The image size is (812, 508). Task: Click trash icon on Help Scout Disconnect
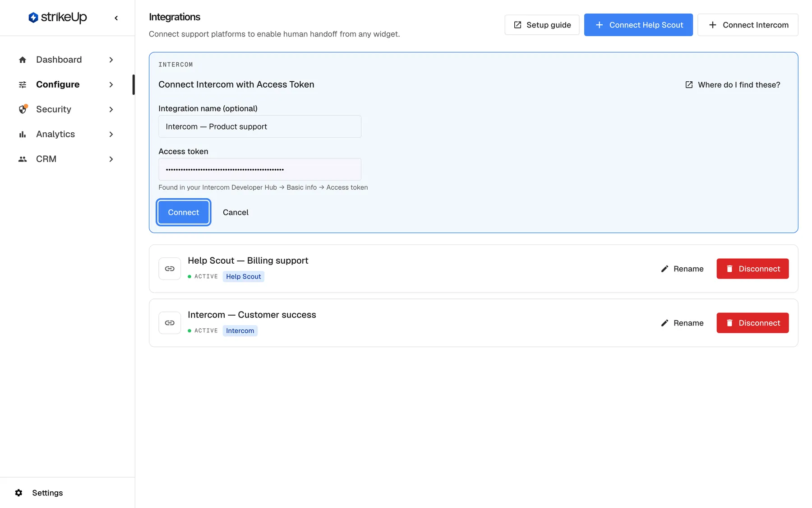(x=729, y=269)
